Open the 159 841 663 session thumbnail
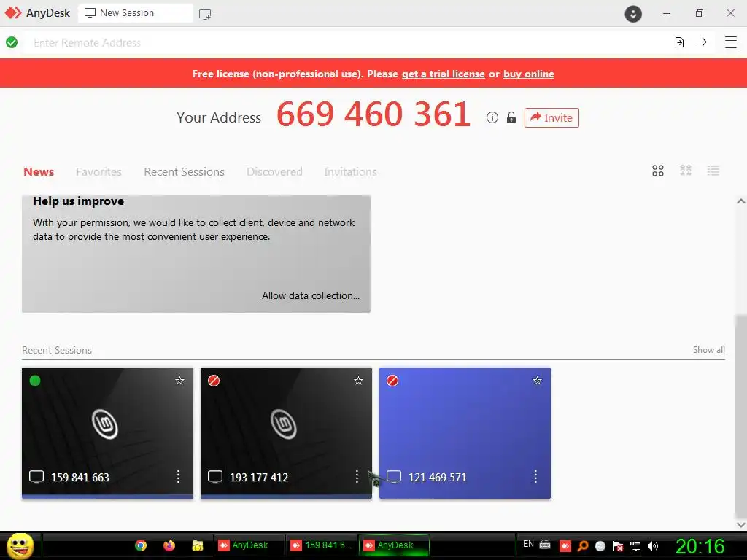The height and width of the screenshot is (560, 747). tap(108, 433)
